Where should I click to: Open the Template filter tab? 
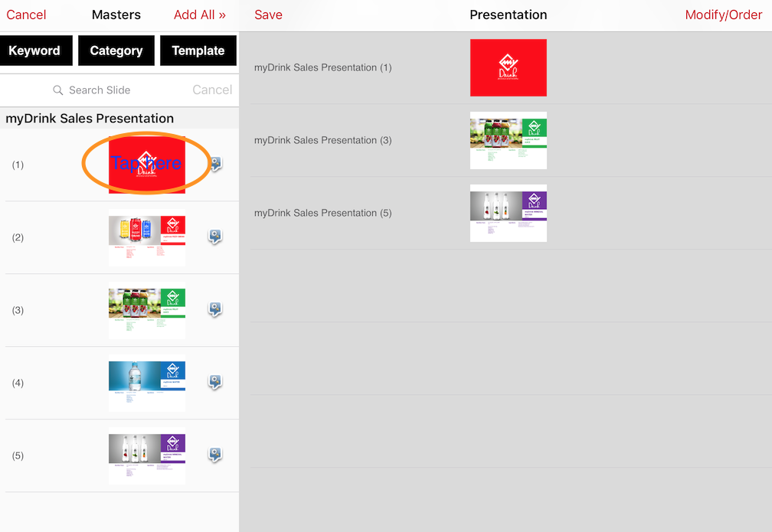(x=198, y=51)
